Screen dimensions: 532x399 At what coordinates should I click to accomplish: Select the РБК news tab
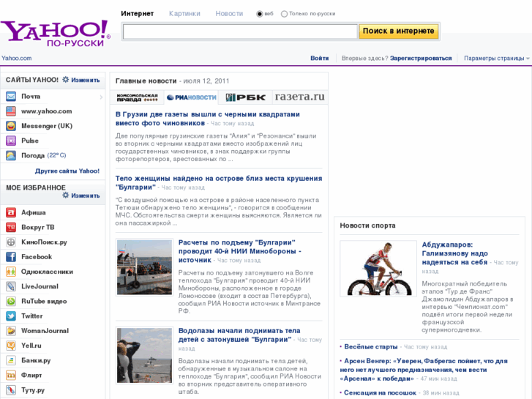tap(246, 97)
